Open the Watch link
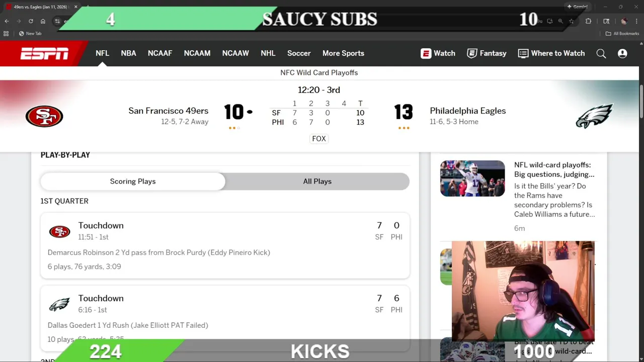The width and height of the screenshot is (644, 362). pyautogui.click(x=438, y=53)
